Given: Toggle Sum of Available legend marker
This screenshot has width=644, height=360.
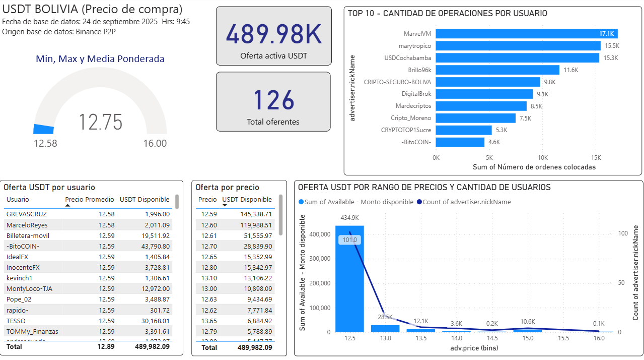Looking at the screenshot, I should coord(301,202).
